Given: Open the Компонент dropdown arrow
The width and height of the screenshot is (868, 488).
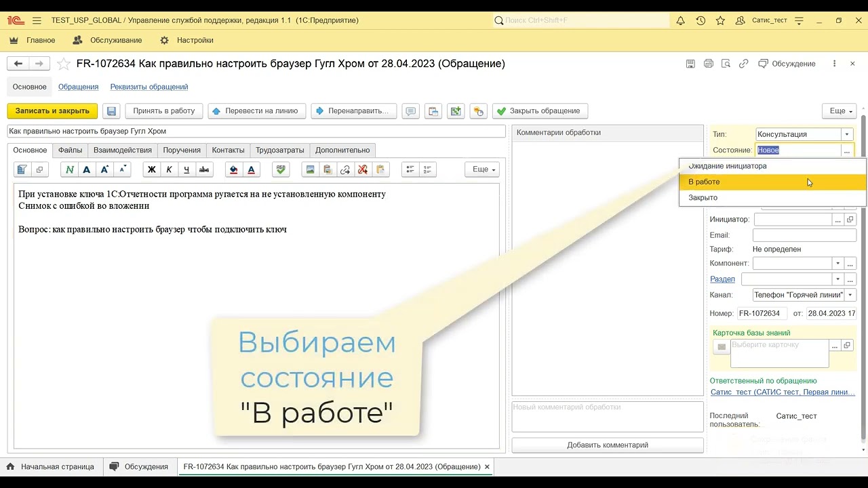Looking at the screenshot, I should (838, 263).
